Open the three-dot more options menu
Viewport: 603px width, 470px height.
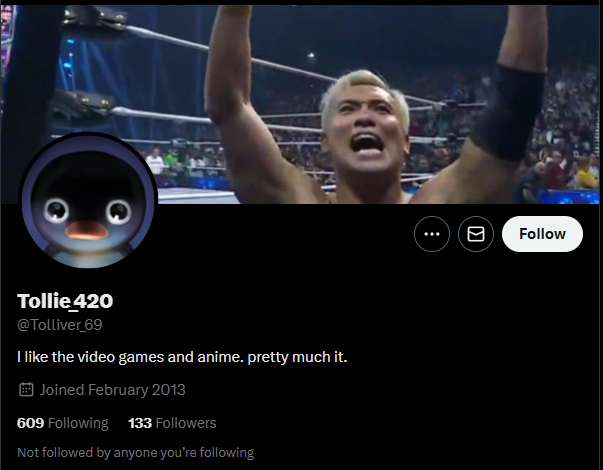pos(431,234)
